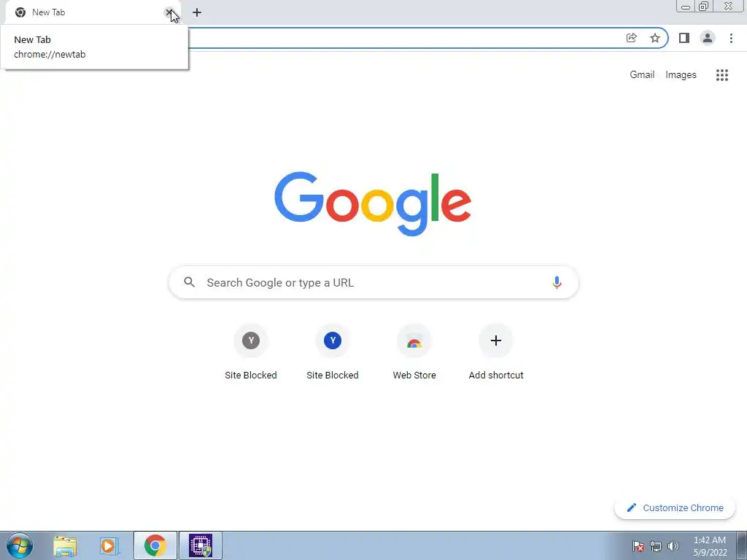The width and height of the screenshot is (747, 560).
Task: Open the Google apps grid
Action: click(x=722, y=75)
